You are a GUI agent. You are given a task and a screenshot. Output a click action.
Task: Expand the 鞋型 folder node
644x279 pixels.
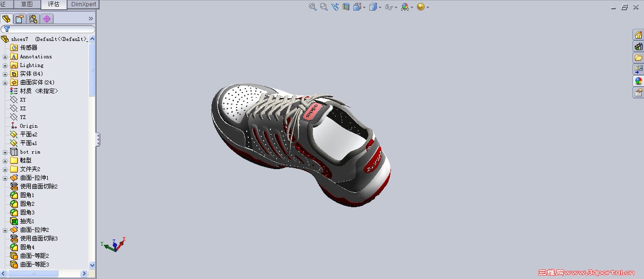[5, 160]
